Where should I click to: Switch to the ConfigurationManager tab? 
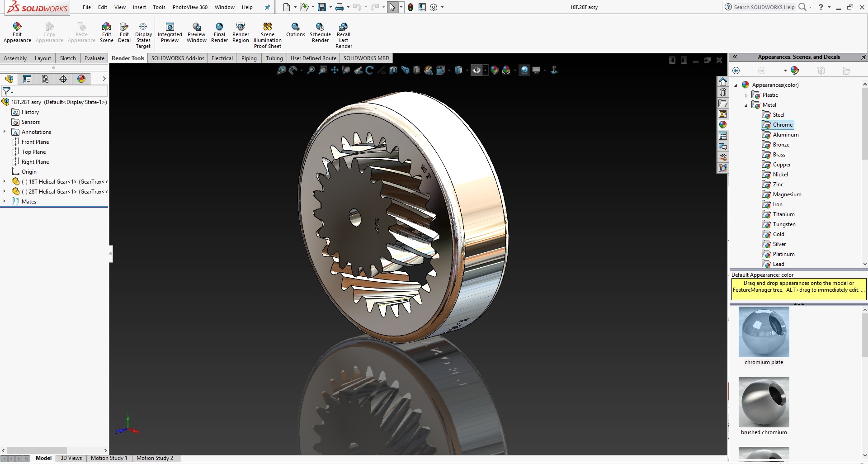[45, 79]
